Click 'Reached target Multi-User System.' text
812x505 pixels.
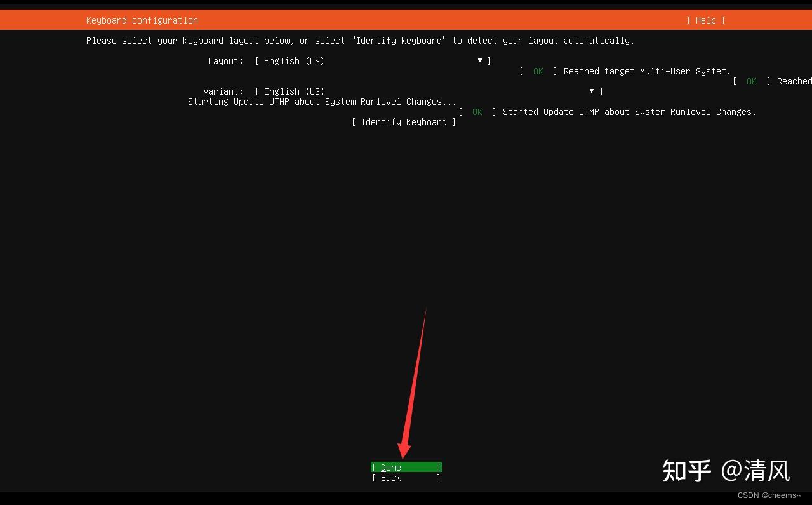pos(647,71)
